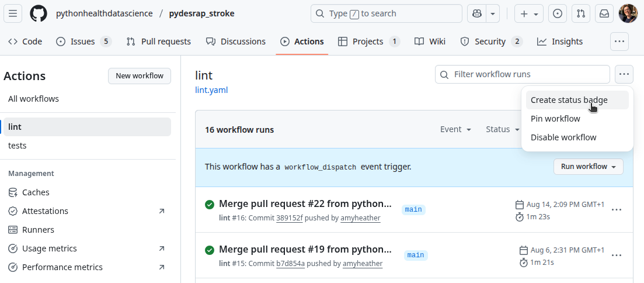Switch to the Security tab
The height and width of the screenshot is (283, 644).
pos(490,42)
